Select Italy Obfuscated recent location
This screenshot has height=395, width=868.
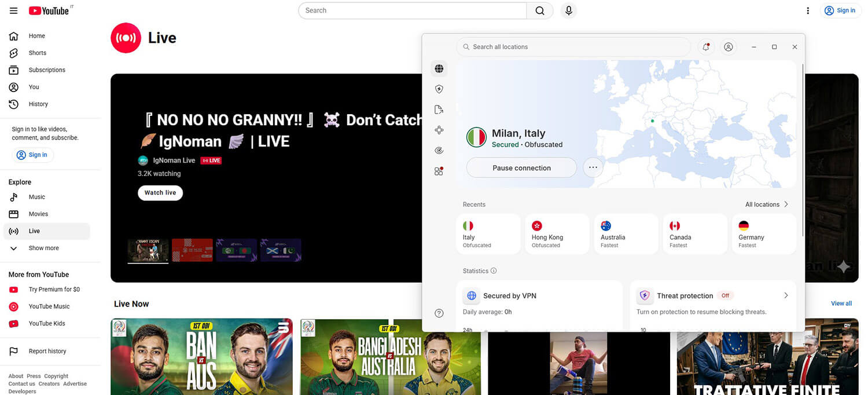point(488,234)
